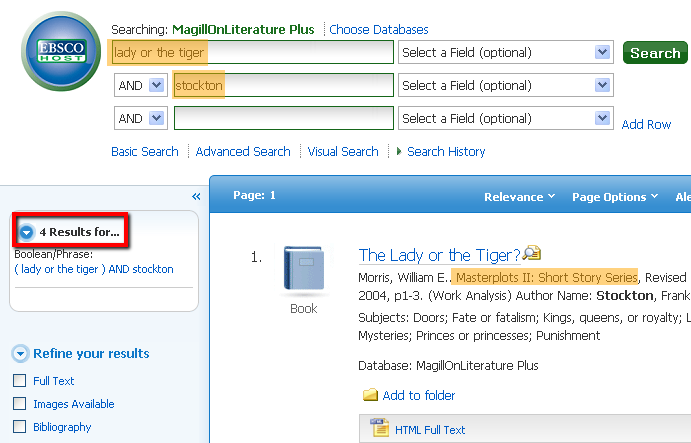691x443 pixels.
Task: Check the Full Text checkbox
Action: (x=19, y=380)
